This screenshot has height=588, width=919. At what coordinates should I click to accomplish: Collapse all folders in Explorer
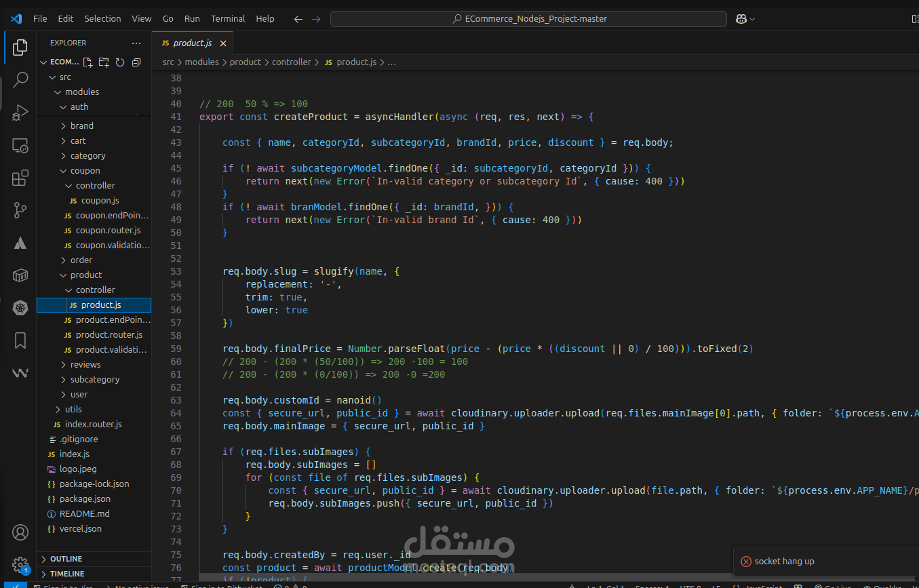[x=136, y=62]
